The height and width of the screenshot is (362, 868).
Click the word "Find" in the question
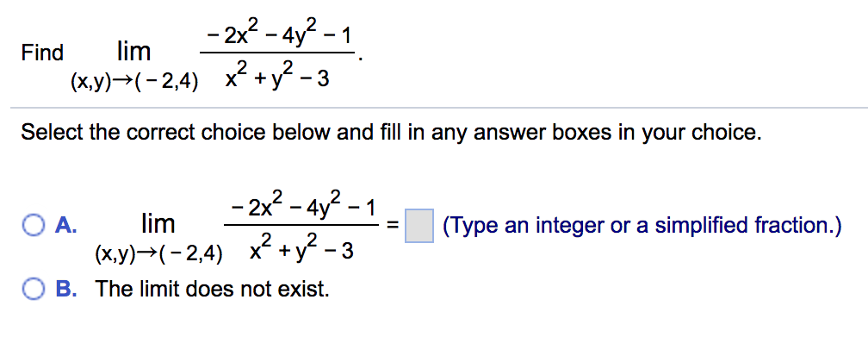tap(42, 53)
